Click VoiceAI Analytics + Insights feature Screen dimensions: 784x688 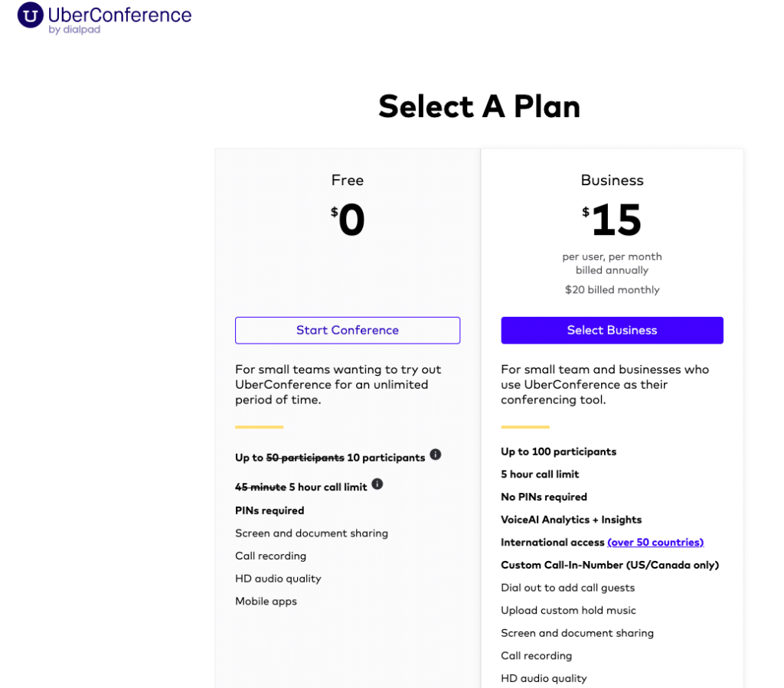coord(571,520)
